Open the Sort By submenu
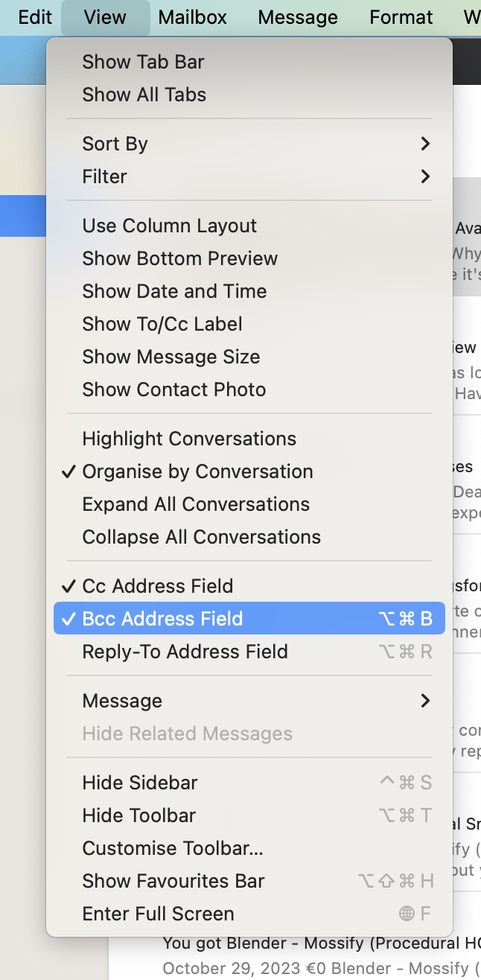 115,144
